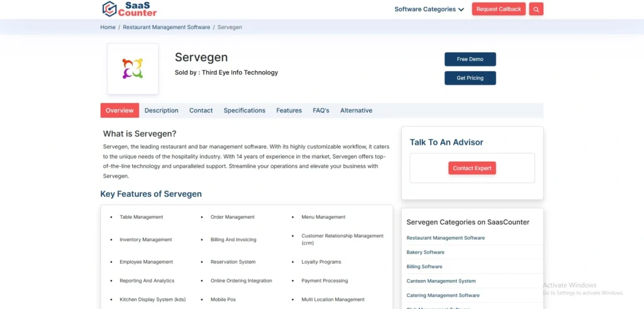Click the Table Management feature text

tap(142, 217)
